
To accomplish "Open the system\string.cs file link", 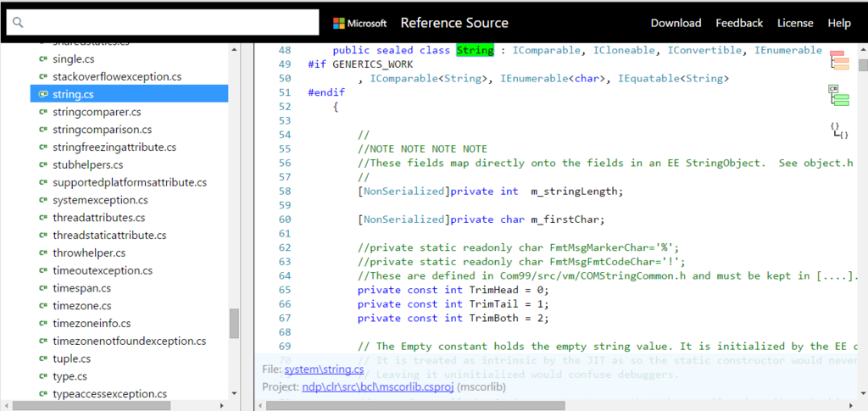I will (x=325, y=369).
